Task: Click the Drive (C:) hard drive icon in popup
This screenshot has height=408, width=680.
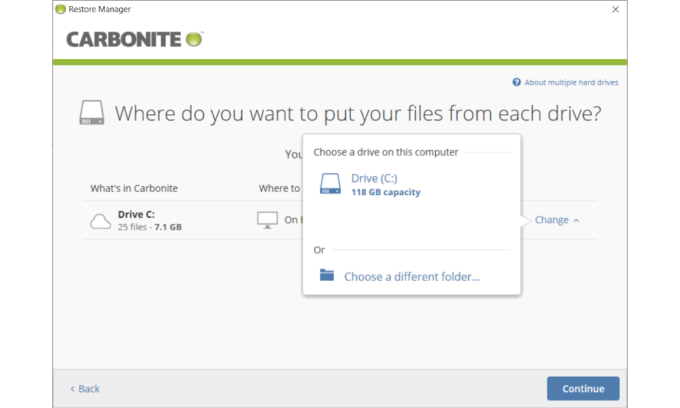Action: 330,184
